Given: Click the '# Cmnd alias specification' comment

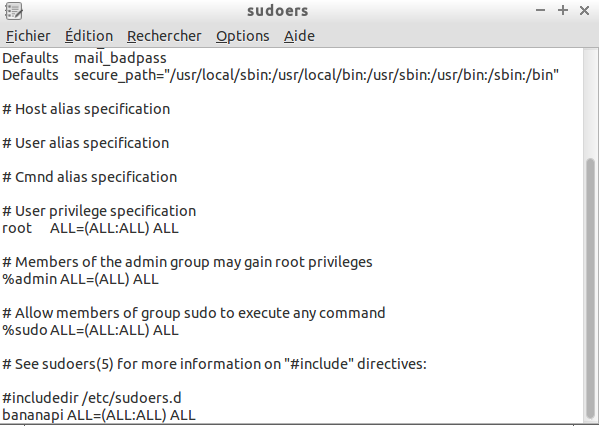Looking at the screenshot, I should (89, 177).
